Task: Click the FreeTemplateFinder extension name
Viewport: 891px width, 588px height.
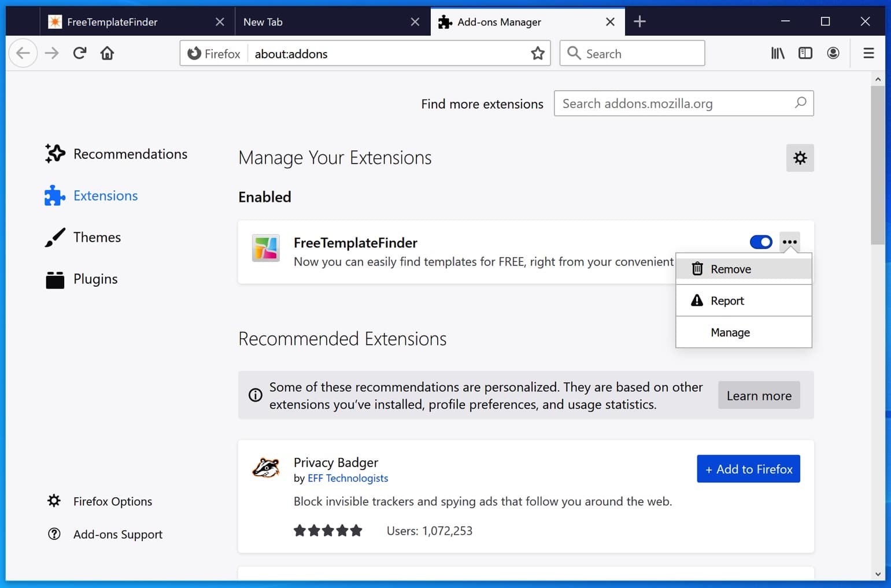Action: click(x=356, y=243)
